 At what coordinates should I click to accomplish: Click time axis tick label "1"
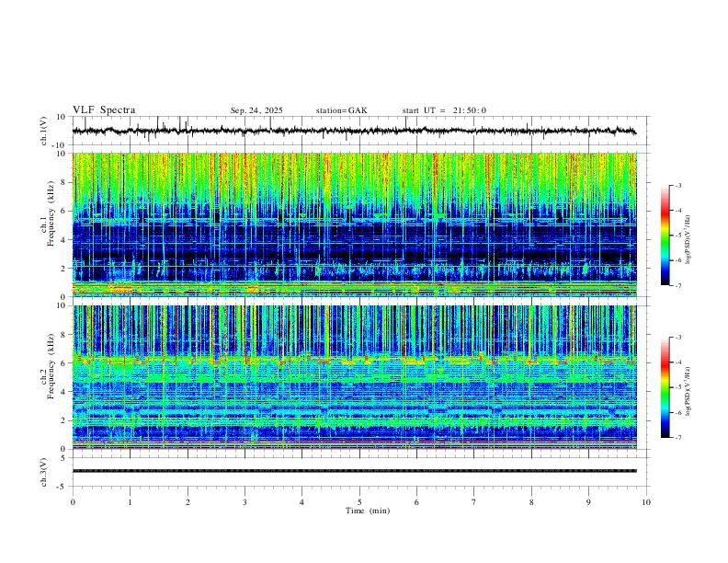click(130, 502)
